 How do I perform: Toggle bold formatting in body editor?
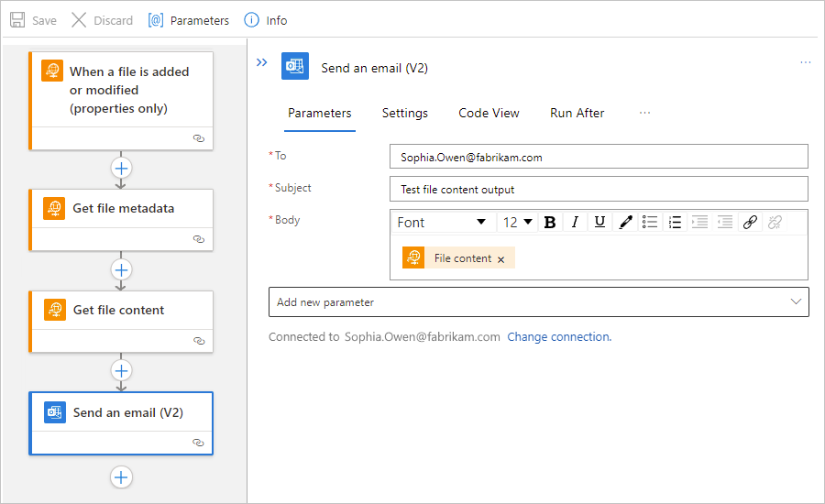(x=550, y=222)
